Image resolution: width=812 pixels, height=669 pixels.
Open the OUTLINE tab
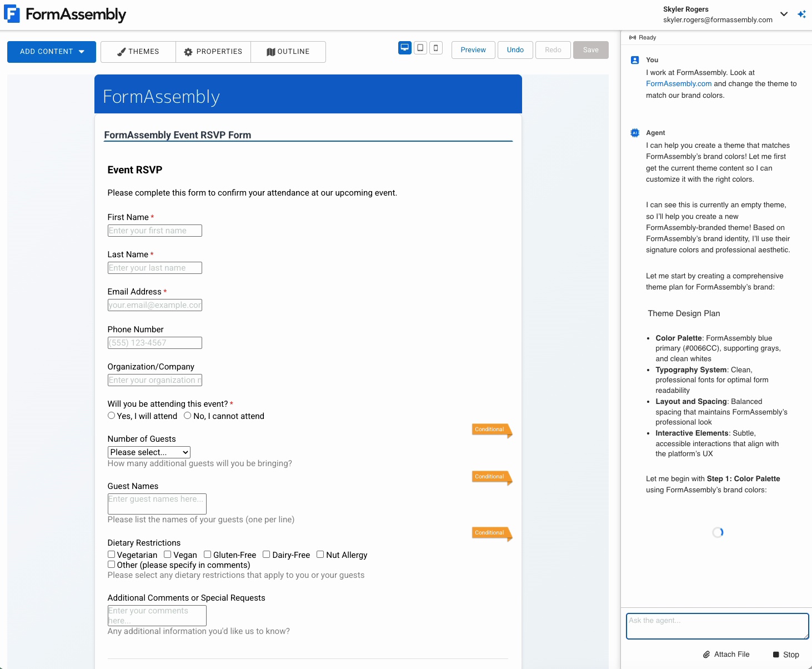tap(288, 52)
